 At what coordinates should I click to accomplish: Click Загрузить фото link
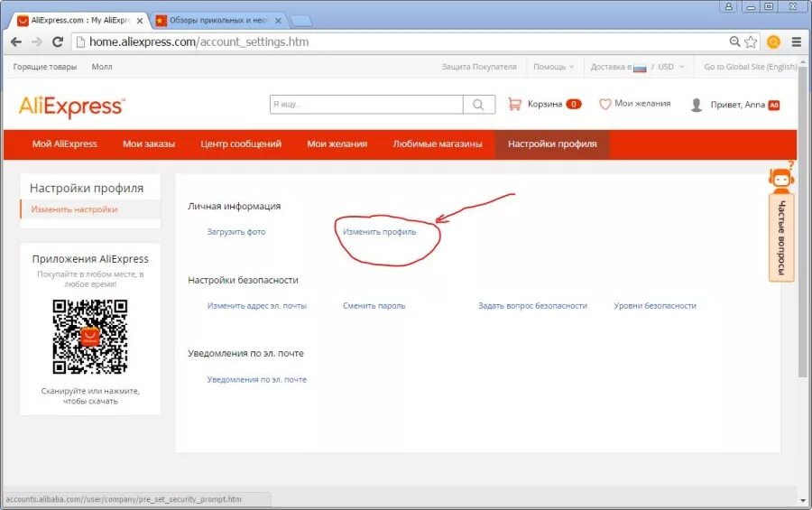click(x=236, y=232)
